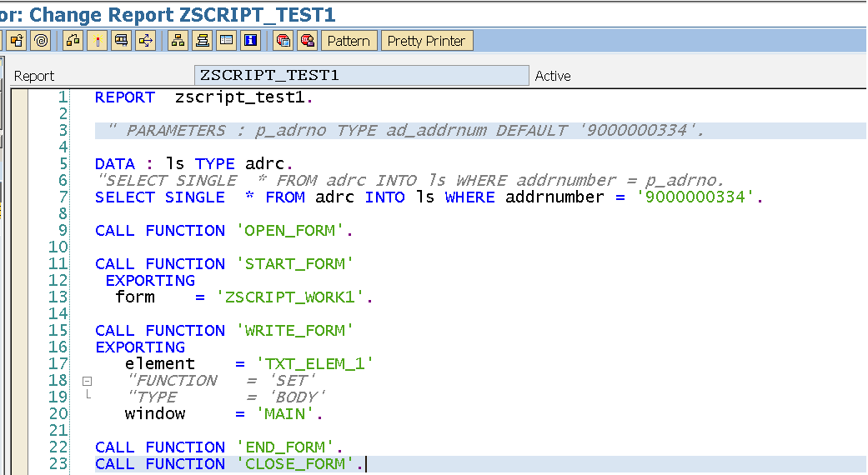868x475 pixels.
Task: Click the 'TXT_ELEM_1' element value
Action: point(315,364)
